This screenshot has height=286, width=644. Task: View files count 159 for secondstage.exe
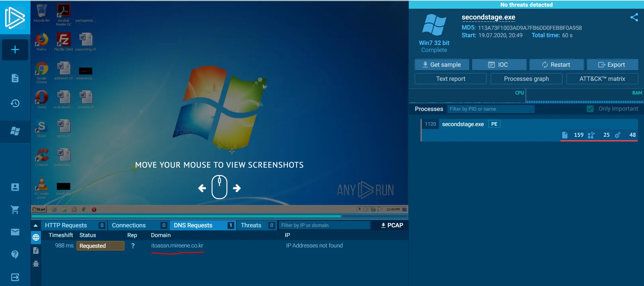click(573, 135)
